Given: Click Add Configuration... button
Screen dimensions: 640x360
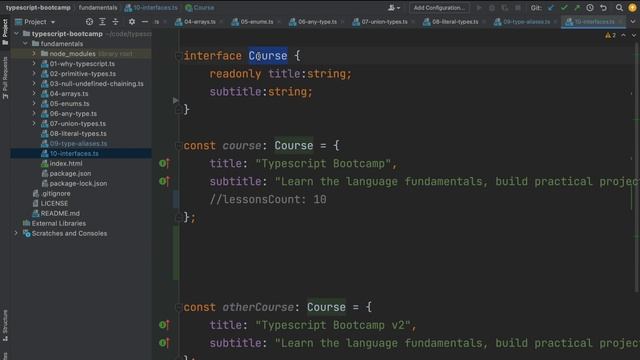Looking at the screenshot, I should click(439, 8).
